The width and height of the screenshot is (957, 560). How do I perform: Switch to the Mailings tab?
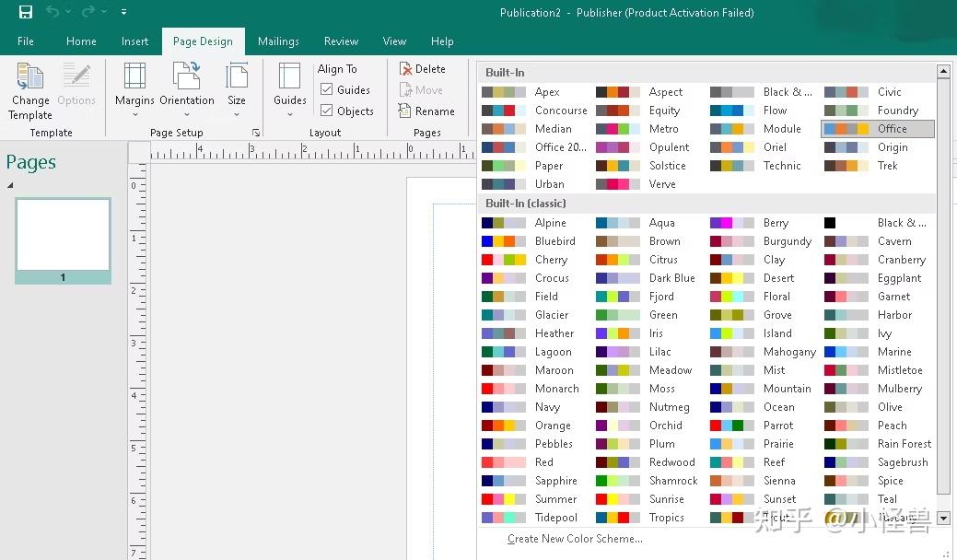coord(278,41)
